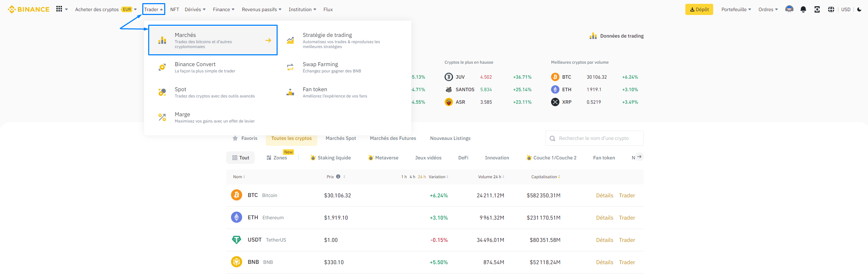This screenshot has height=276, width=868.
Task: Open the Dérivés dropdown menu
Action: point(195,9)
